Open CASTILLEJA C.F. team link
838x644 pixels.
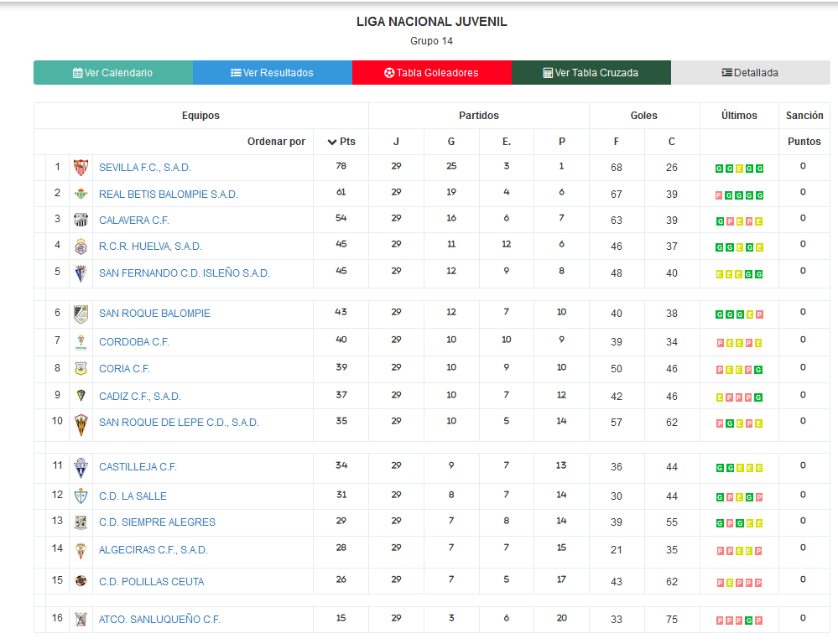click(138, 467)
